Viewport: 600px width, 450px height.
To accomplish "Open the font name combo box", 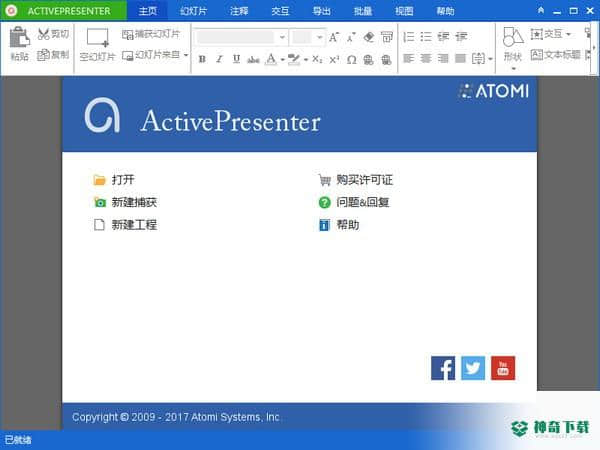I will tap(241, 37).
